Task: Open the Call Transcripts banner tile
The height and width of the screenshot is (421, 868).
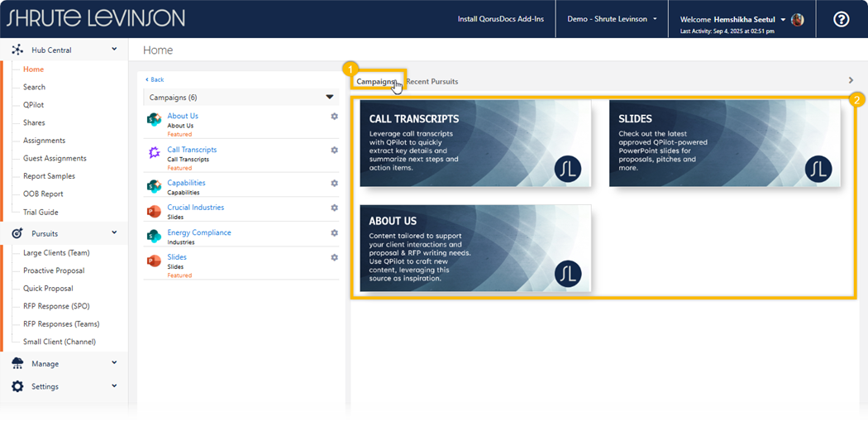Action: coord(475,143)
